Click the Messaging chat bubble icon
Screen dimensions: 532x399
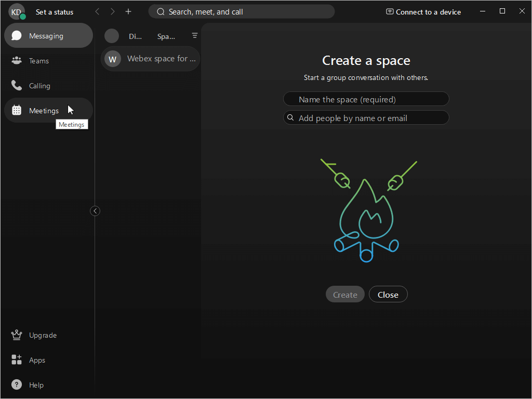(x=16, y=36)
